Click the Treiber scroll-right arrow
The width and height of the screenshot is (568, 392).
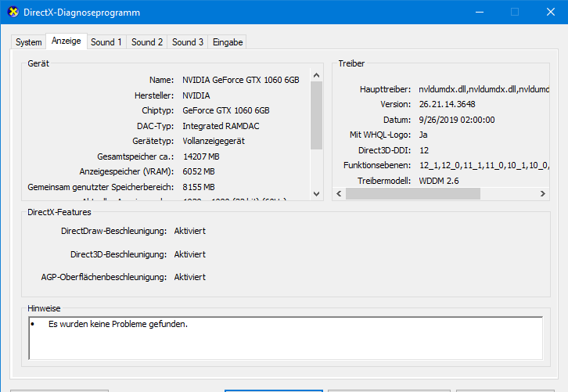click(x=543, y=193)
